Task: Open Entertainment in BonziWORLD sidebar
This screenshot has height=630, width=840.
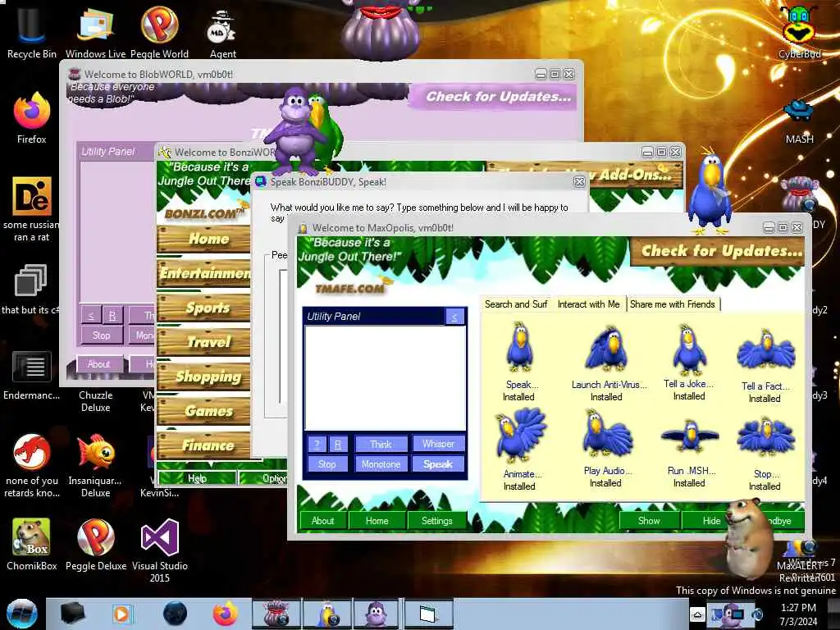Action: (203, 273)
